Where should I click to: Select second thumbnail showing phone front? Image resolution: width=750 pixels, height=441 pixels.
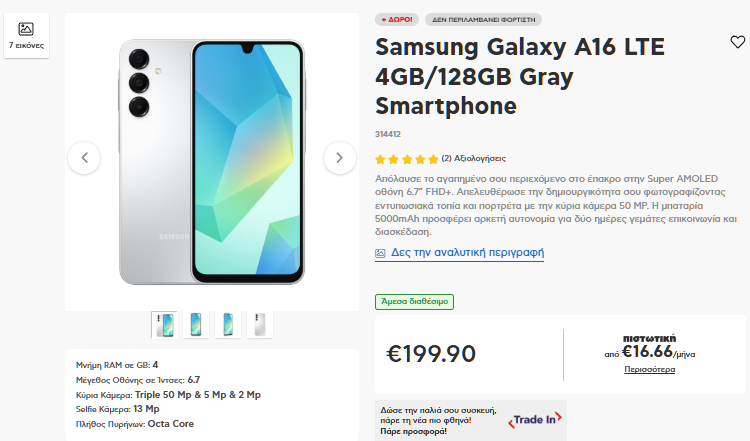pyautogui.click(x=196, y=325)
